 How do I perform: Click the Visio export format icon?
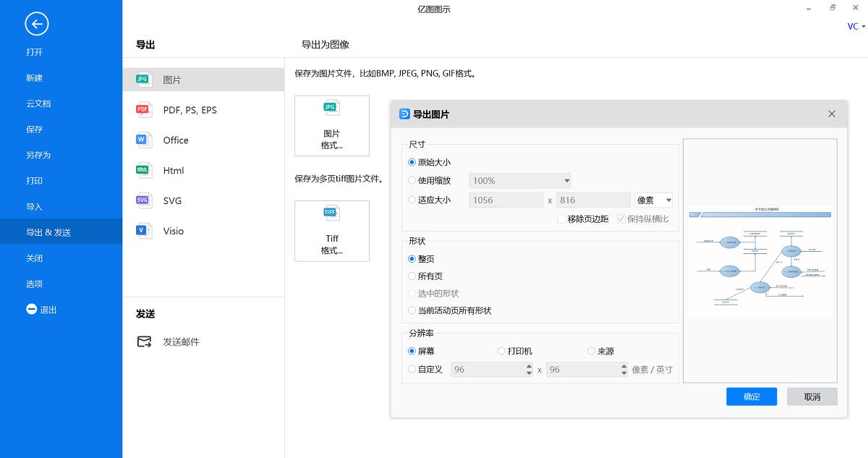pos(142,231)
